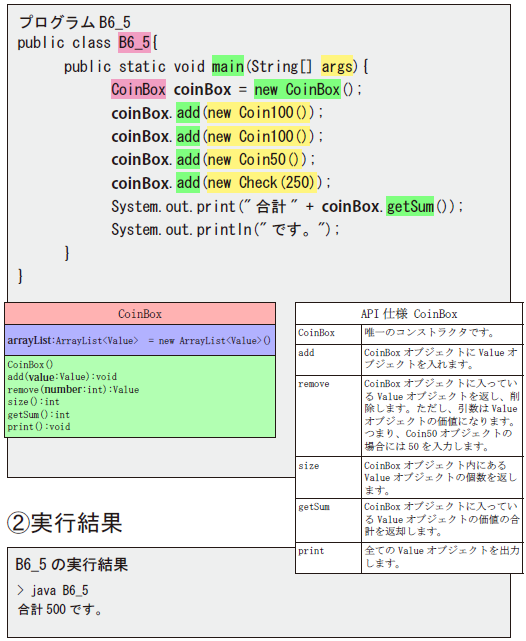The image size is (526, 641).
Task: Click the 'size' row in the API table
Action: coord(409,477)
